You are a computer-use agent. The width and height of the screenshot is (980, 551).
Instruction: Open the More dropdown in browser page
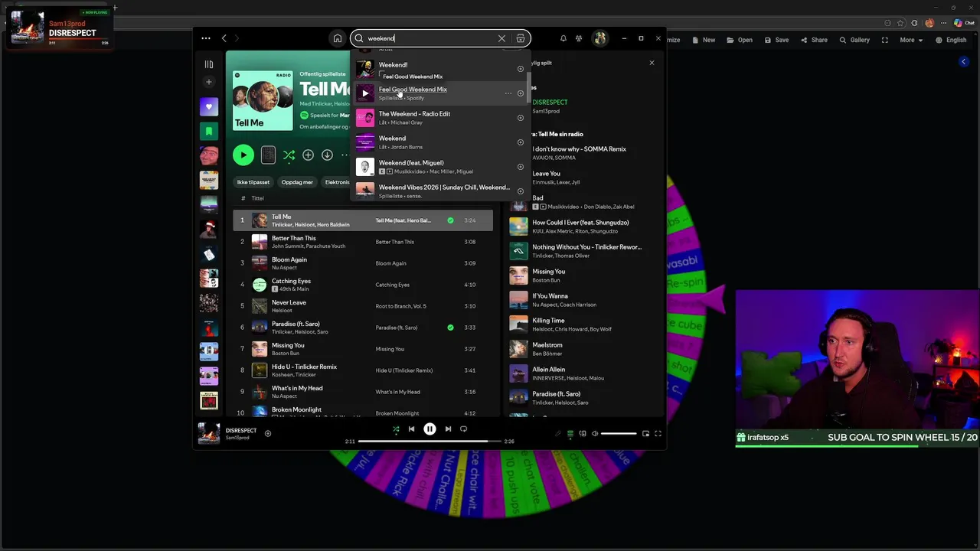click(x=911, y=40)
